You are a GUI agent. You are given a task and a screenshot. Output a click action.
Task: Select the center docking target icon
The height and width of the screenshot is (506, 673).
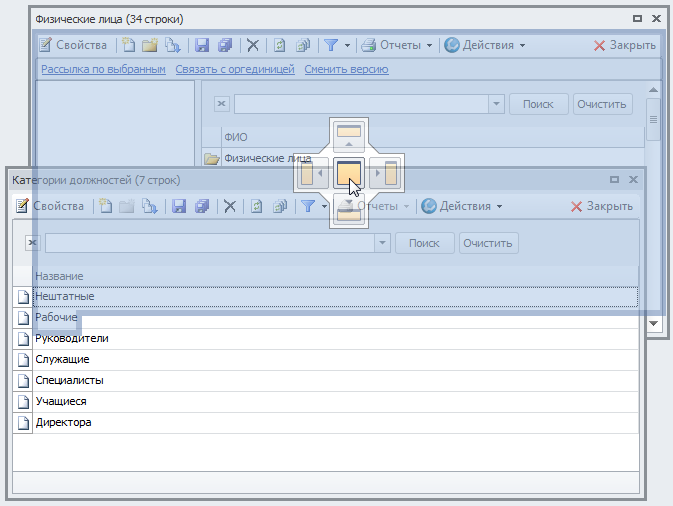(x=349, y=173)
